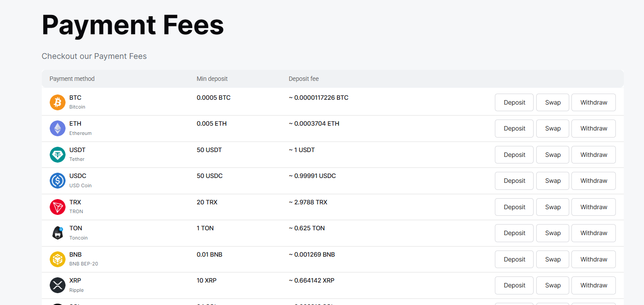The height and width of the screenshot is (305, 644).
Task: Withdraw ETH from the Ethereum row
Action: (593, 128)
